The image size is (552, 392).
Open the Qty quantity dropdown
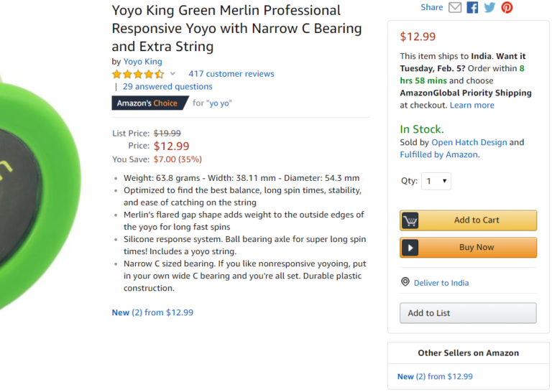436,181
